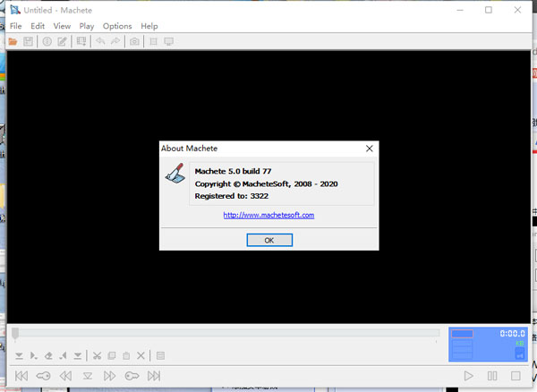Click the Pause button

[492, 376]
